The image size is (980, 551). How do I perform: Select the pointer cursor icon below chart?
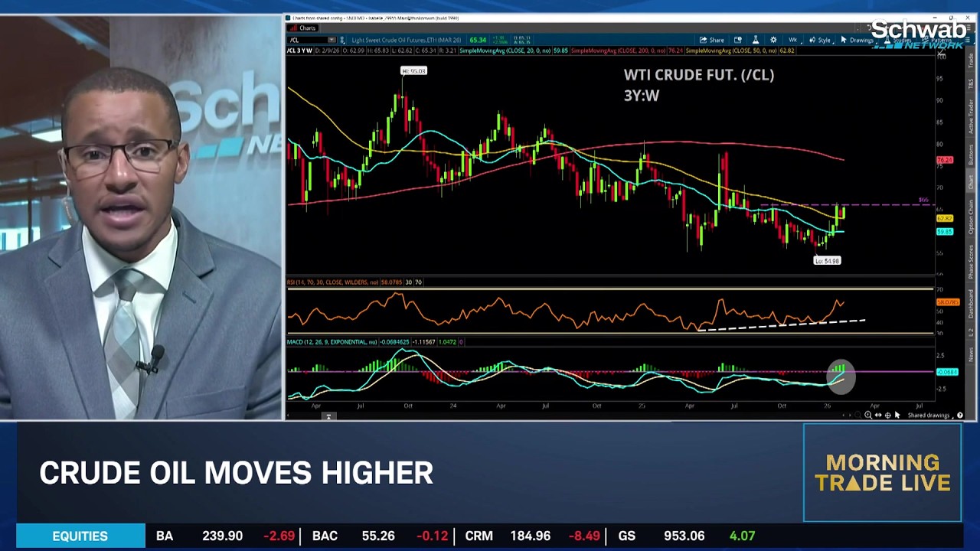[x=897, y=415]
